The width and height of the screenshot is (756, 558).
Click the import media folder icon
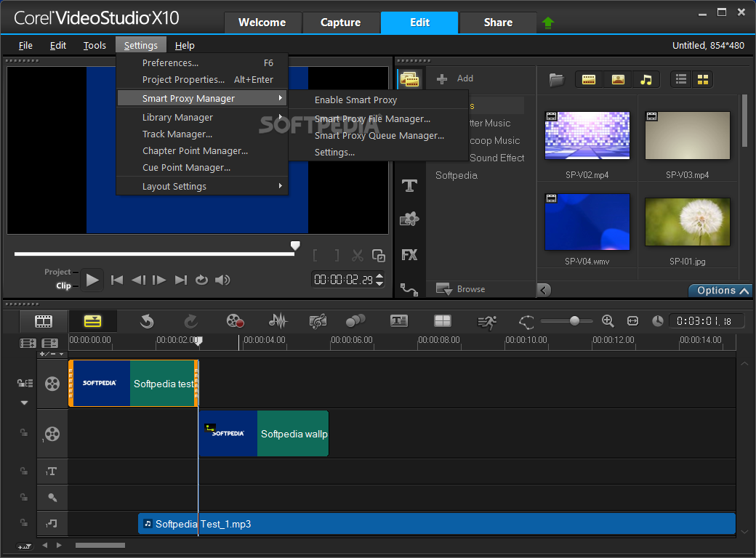pos(556,79)
